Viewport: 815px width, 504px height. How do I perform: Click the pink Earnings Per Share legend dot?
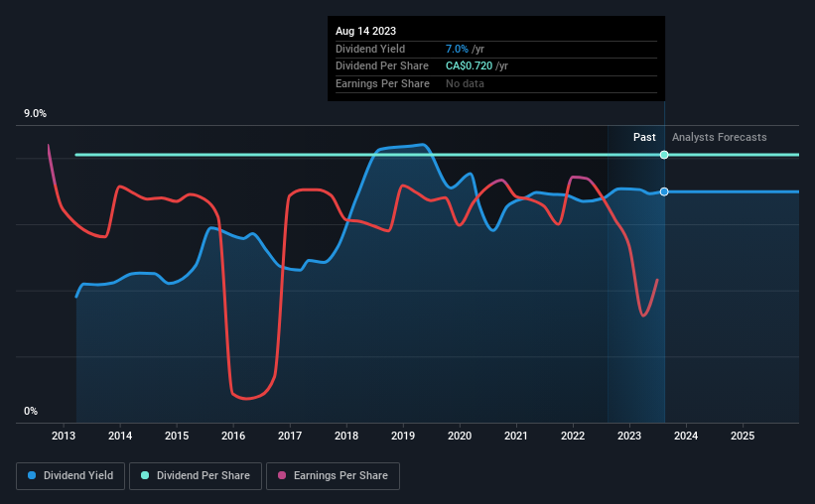point(282,475)
